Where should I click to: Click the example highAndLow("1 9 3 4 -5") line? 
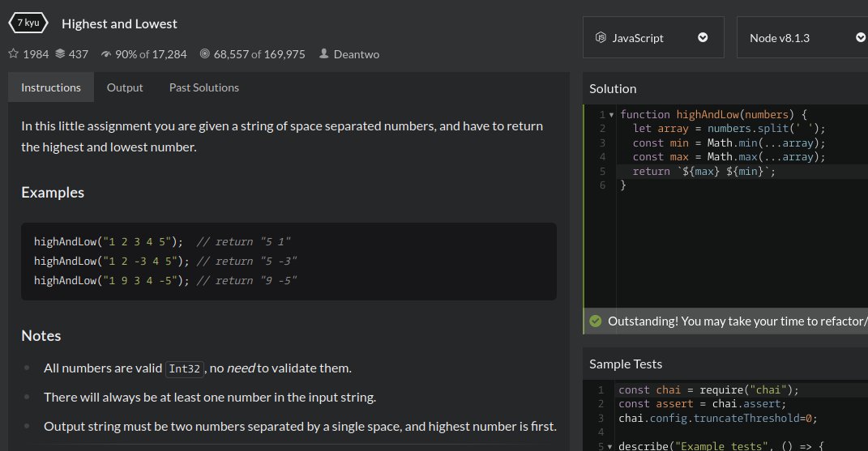[165, 281]
